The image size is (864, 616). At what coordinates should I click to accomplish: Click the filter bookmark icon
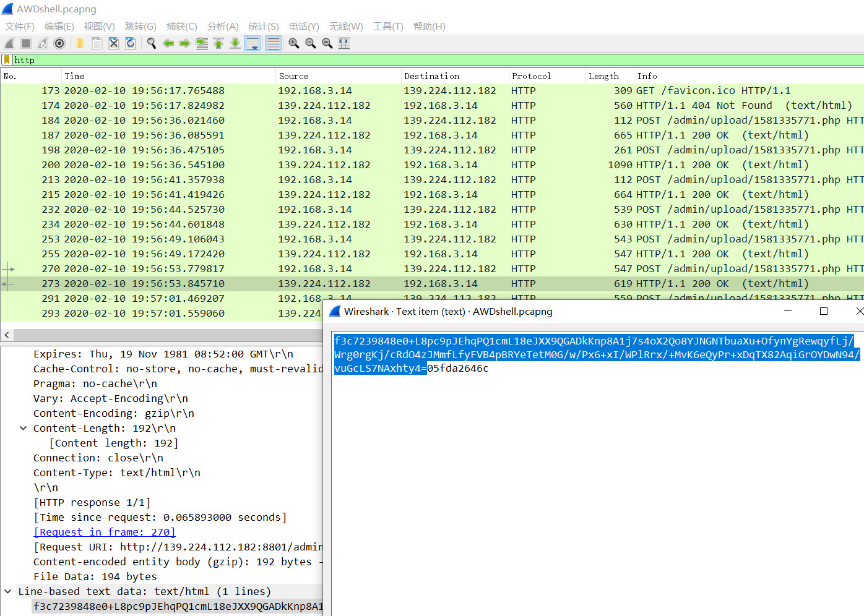[6, 59]
